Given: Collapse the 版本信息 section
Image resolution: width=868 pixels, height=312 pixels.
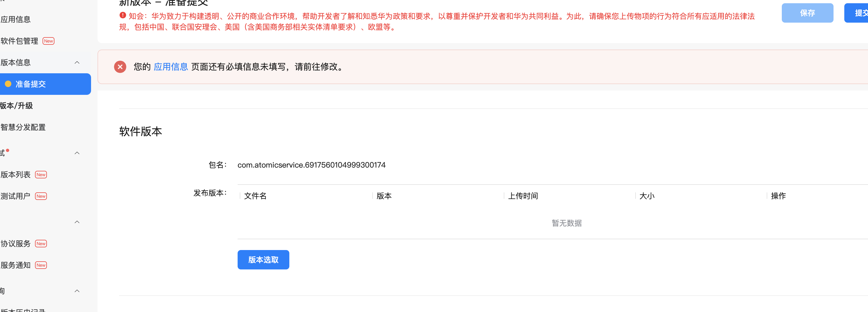Looking at the screenshot, I should tap(77, 63).
